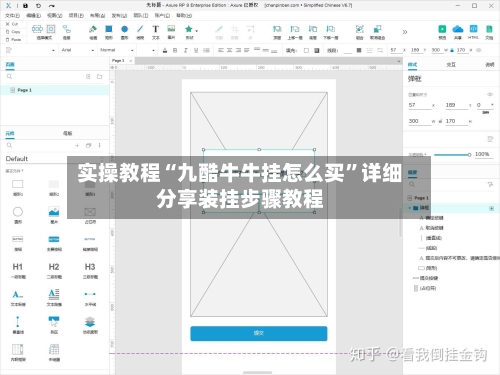Open the Edit menu
This screenshot has height=375, width=500.
(33, 15)
